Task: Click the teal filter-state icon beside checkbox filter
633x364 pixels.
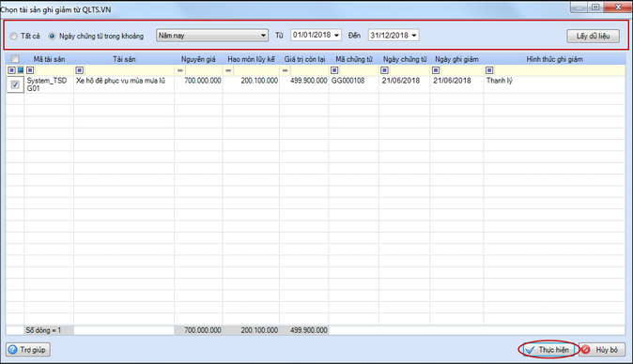Action: pos(20,70)
